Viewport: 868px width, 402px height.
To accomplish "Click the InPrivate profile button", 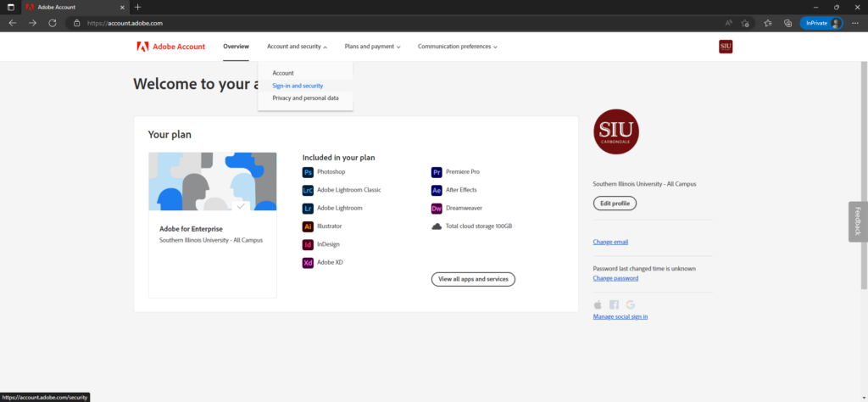I will pos(821,23).
